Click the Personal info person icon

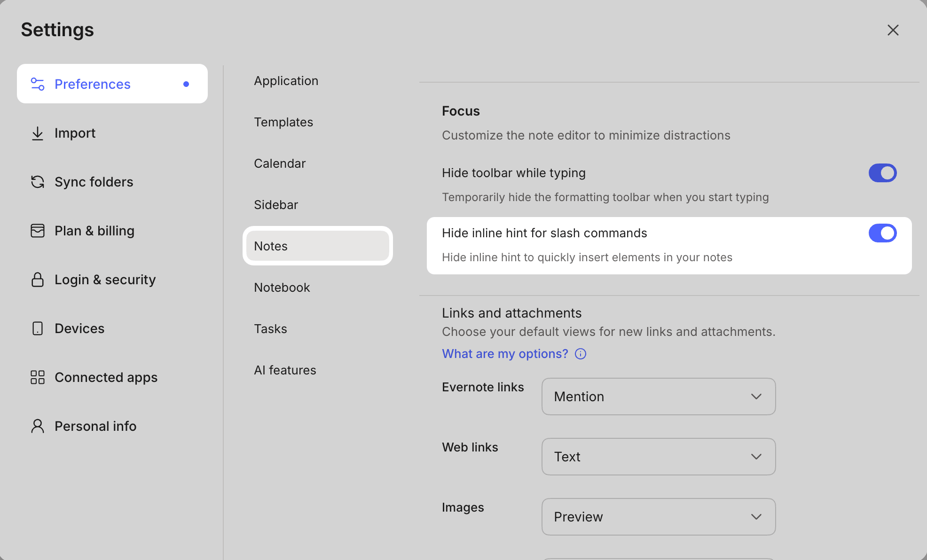coord(38,426)
